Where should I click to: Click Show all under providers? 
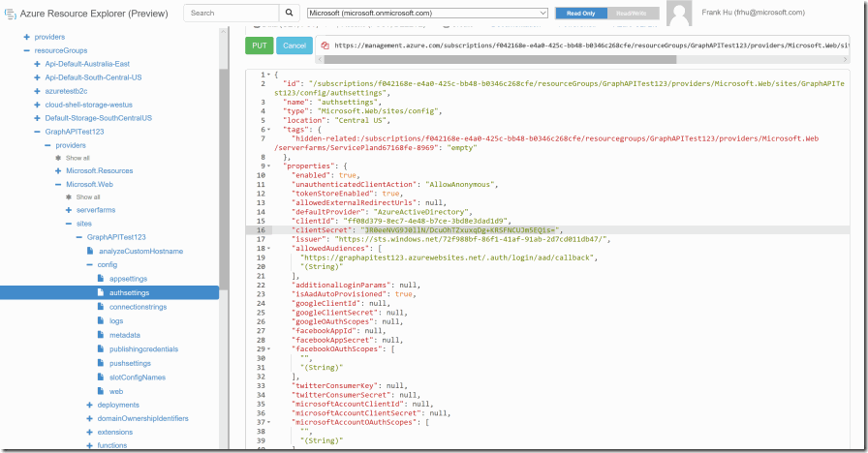click(x=77, y=158)
